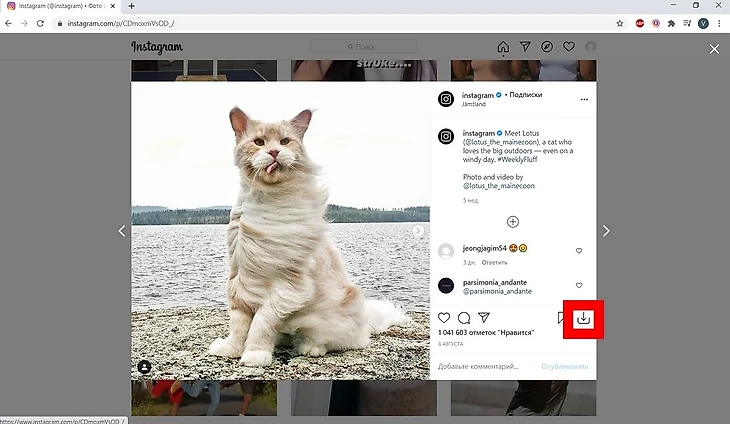Go to next post arrow
The width and height of the screenshot is (730, 424).
(606, 231)
